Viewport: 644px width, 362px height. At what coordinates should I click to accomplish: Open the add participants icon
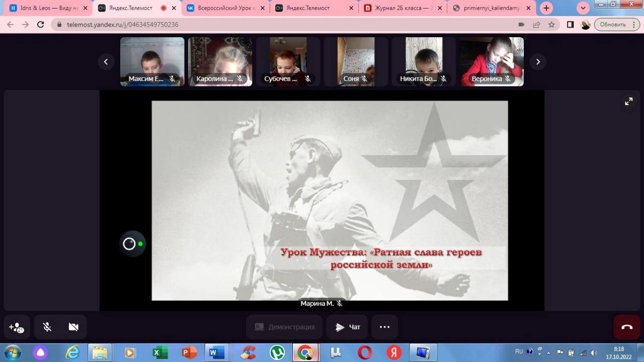pyautogui.click(x=17, y=327)
